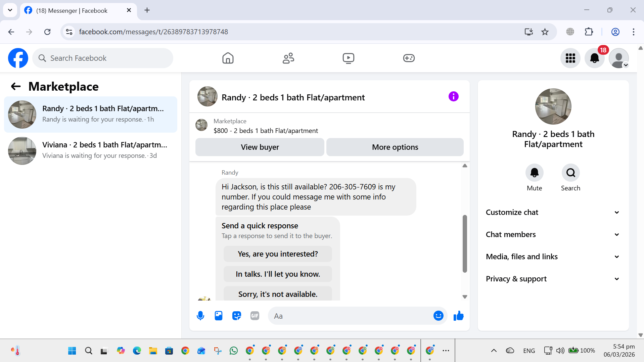The width and height of the screenshot is (644, 362).
Task: Send quick response 'Sorry, it's not available.'
Action: click(x=278, y=294)
